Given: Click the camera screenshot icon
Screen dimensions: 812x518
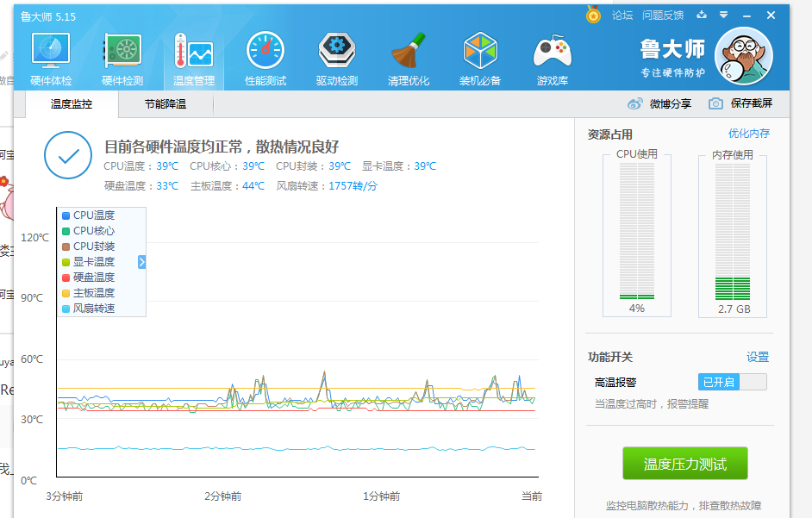Looking at the screenshot, I should (x=715, y=103).
